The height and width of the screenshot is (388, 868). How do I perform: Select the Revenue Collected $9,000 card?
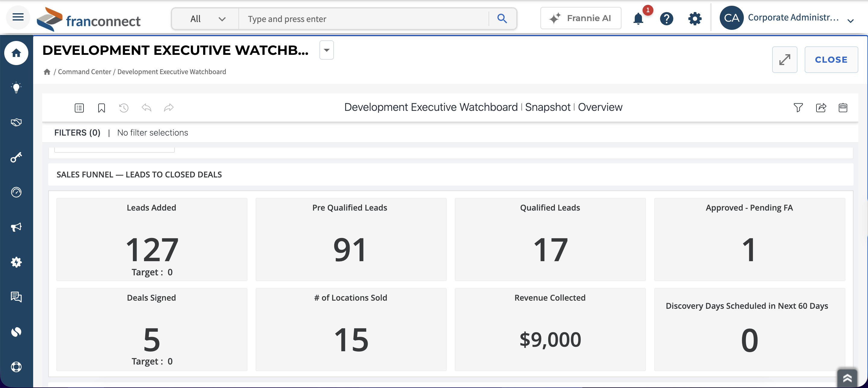pyautogui.click(x=550, y=329)
